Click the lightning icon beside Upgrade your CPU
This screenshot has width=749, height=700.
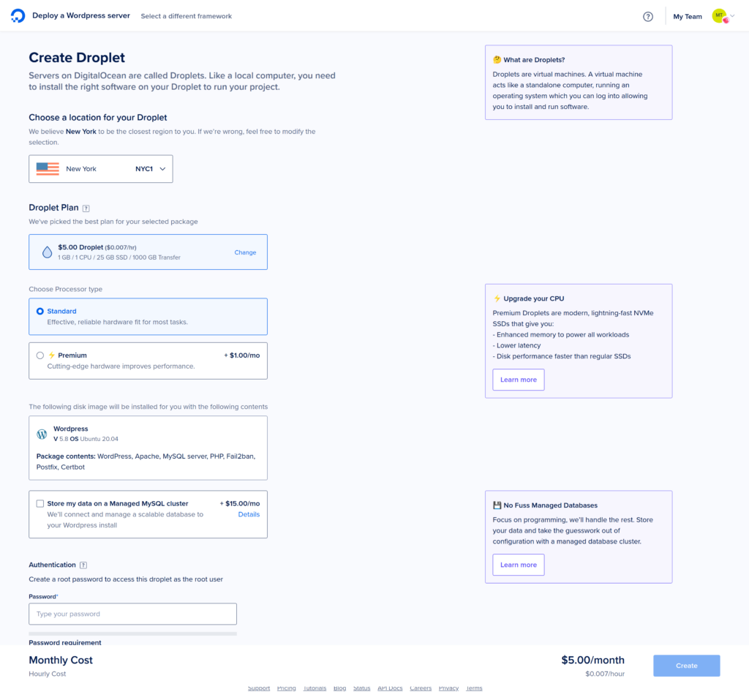click(x=497, y=298)
